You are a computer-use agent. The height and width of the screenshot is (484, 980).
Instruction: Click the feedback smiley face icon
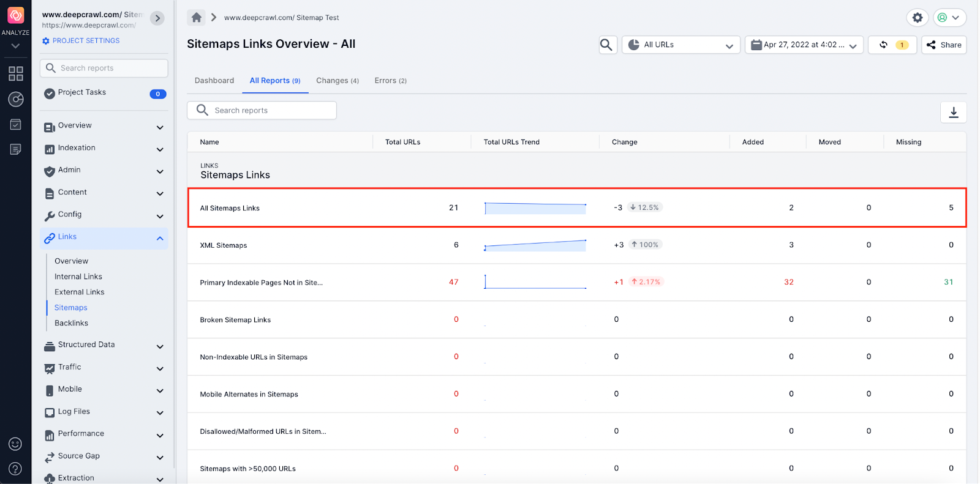[x=15, y=444]
